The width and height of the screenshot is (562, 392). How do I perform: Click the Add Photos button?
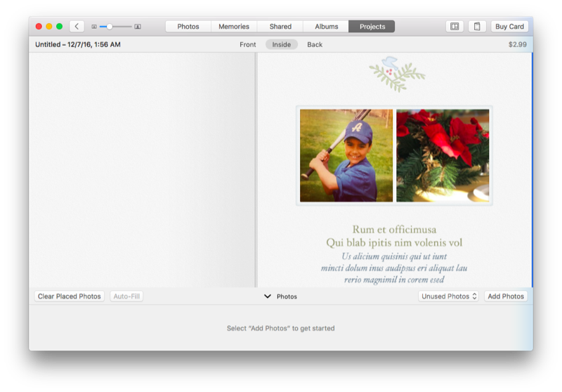pos(505,296)
